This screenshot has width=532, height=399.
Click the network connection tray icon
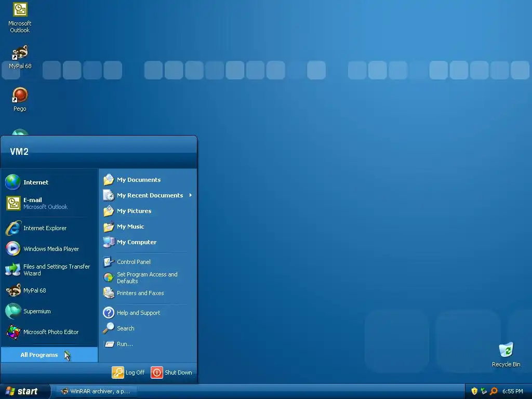(484, 391)
